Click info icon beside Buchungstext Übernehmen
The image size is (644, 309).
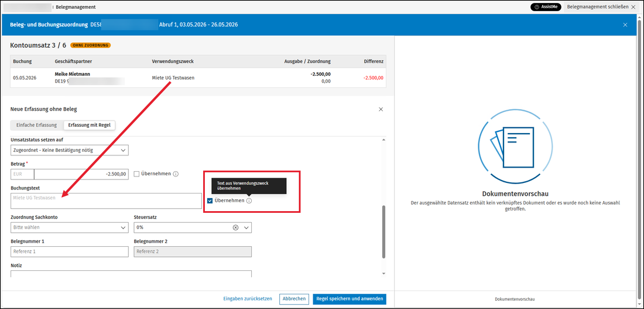(249, 201)
